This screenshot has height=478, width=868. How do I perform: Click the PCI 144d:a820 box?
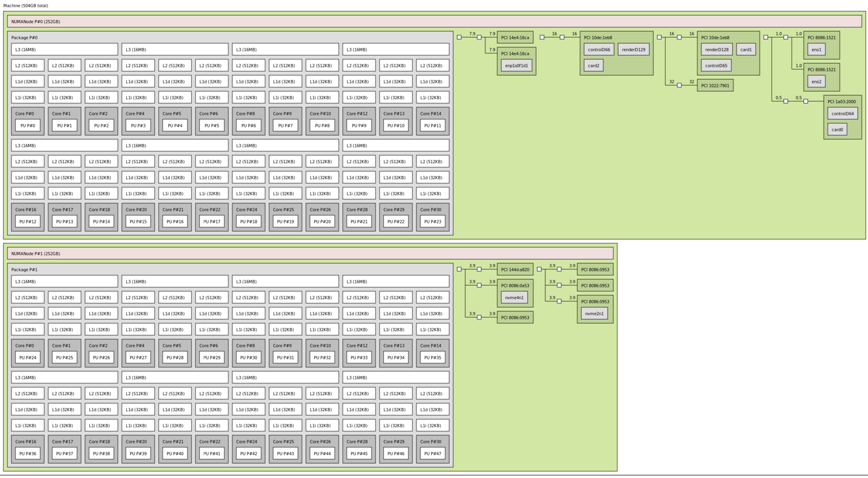click(x=515, y=270)
